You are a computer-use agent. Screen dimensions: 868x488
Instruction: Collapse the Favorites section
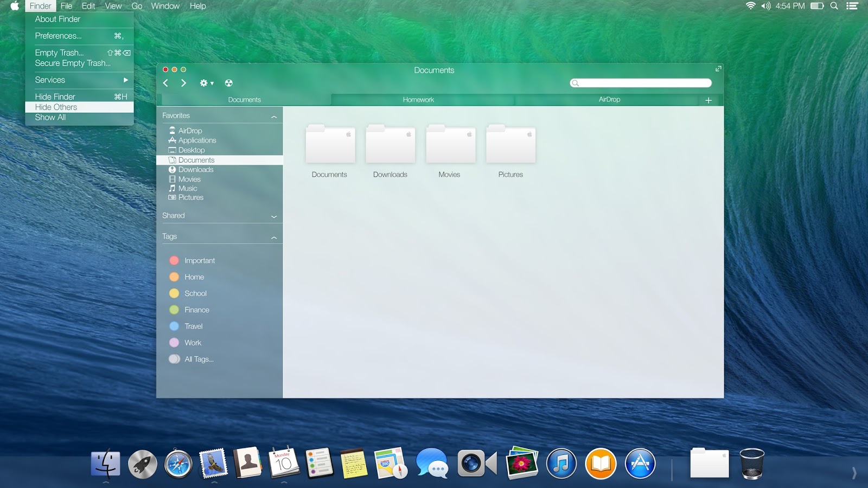pos(274,117)
